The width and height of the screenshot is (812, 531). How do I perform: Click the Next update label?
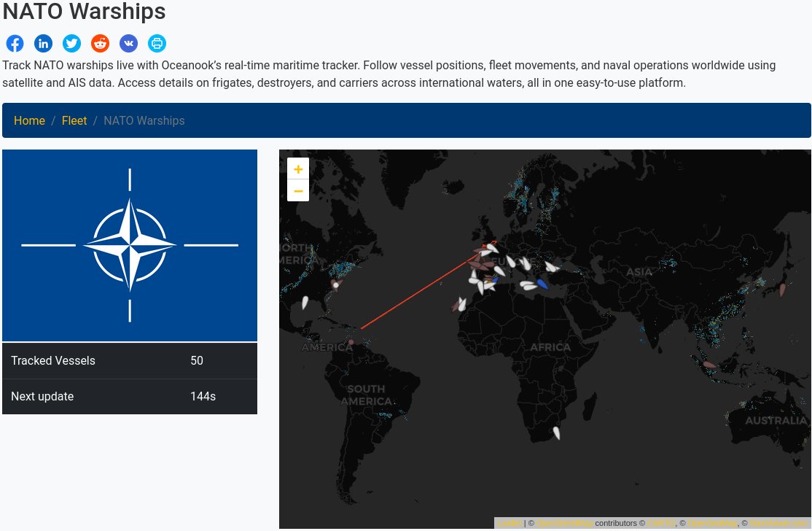(x=42, y=396)
